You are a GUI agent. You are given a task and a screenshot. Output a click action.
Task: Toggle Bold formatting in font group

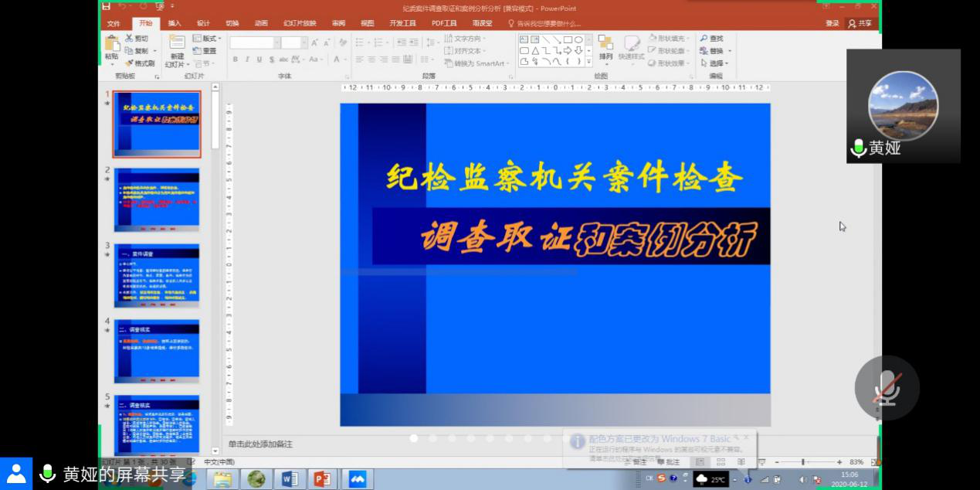(x=236, y=60)
